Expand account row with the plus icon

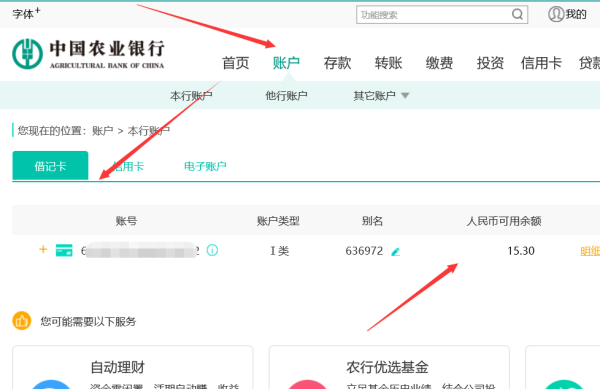click(x=43, y=249)
